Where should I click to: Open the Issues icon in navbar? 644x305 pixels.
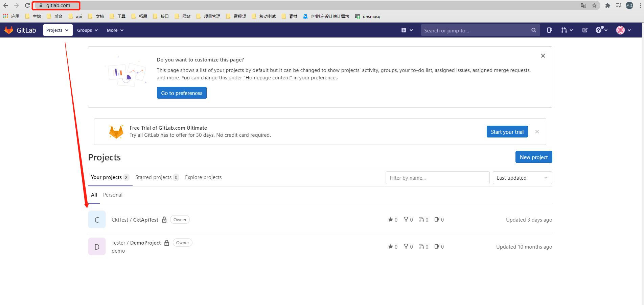point(550,30)
